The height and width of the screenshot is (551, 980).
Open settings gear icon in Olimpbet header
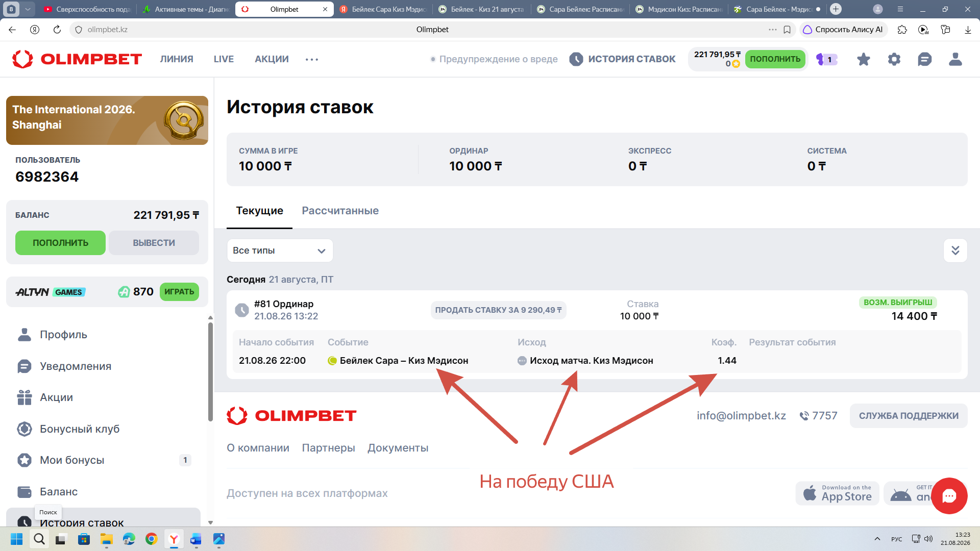(894, 59)
